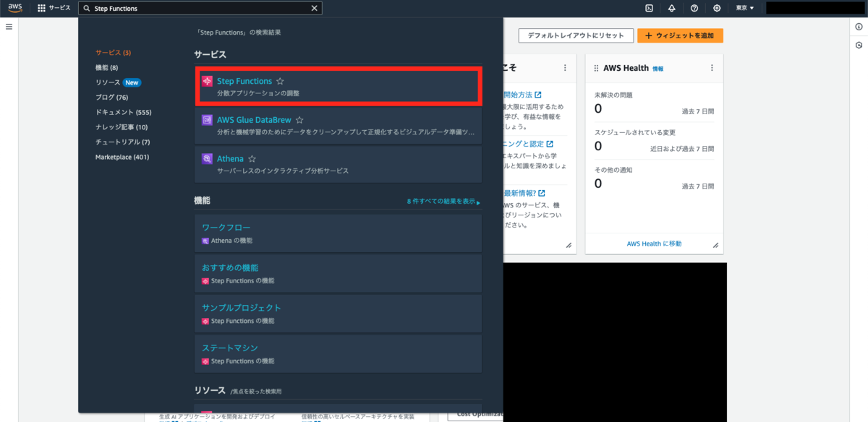Click the AWS Health widget resize handle
868x422 pixels.
[x=715, y=246]
